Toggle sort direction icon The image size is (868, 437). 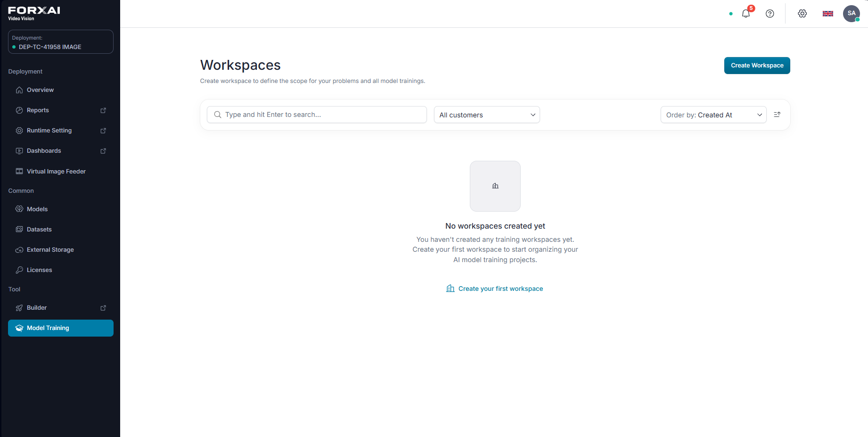(x=777, y=115)
